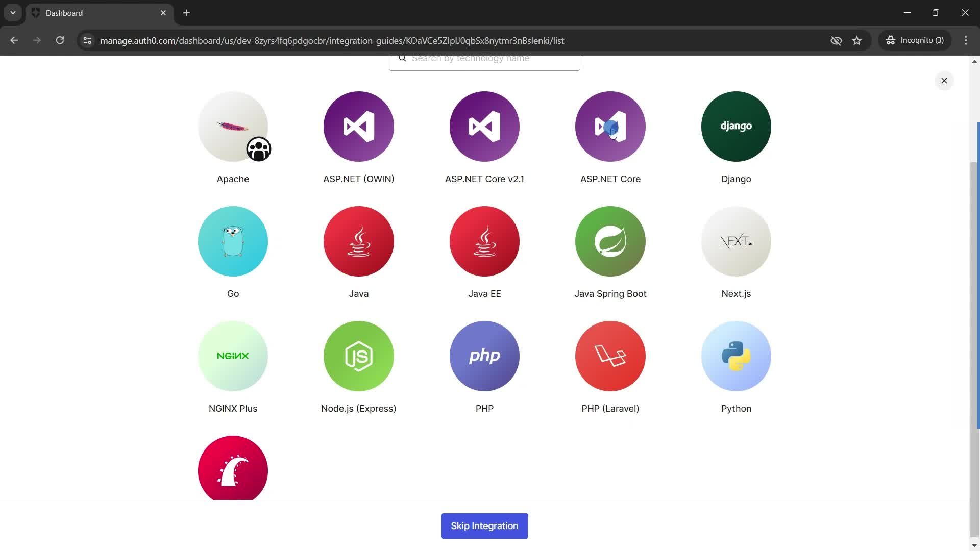Click the Python label text
This screenshot has width=980, height=551.
tap(736, 409)
